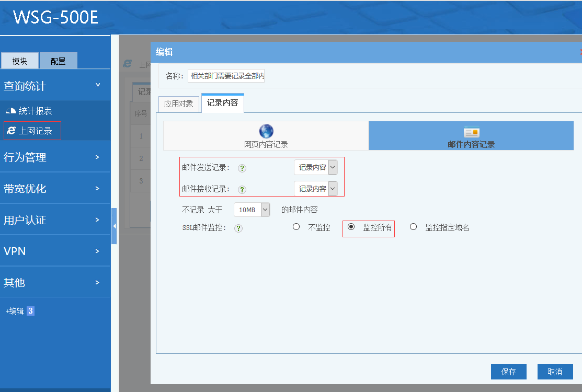
Task: Click the 保存 button
Action: point(508,372)
